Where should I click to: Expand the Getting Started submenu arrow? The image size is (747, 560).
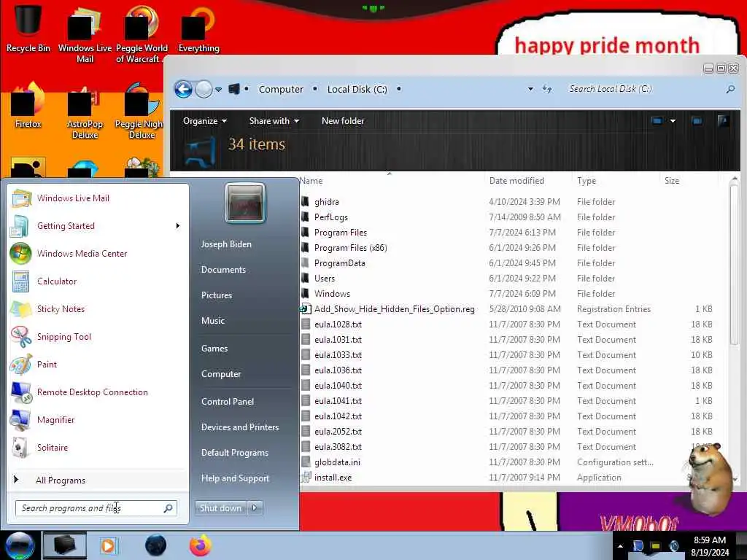[x=178, y=226]
